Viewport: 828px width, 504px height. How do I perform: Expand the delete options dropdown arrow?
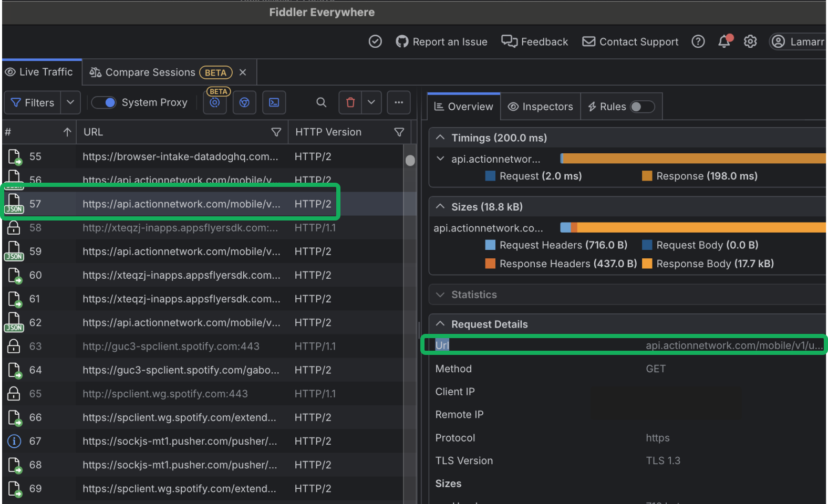[371, 102]
